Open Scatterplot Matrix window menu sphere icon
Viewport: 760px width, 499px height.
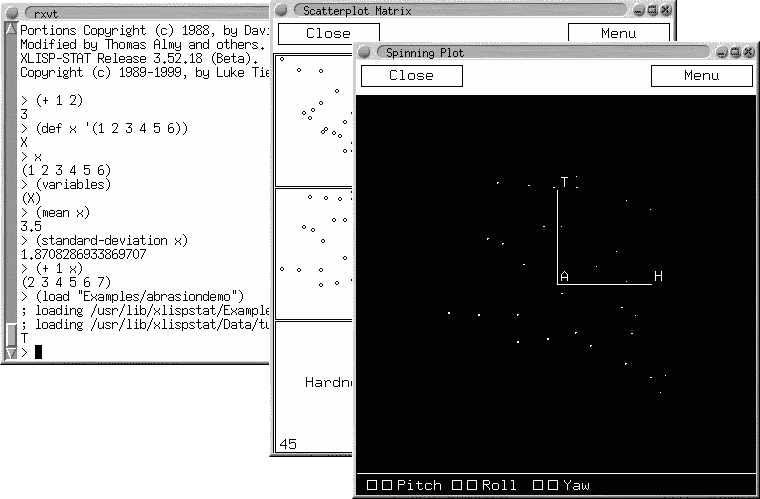[281, 10]
